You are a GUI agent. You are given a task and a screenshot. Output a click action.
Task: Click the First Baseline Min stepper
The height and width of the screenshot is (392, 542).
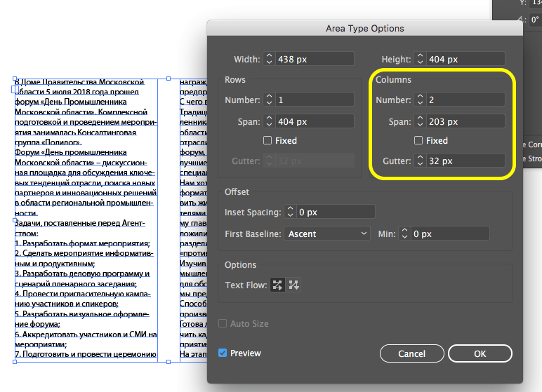click(x=404, y=234)
